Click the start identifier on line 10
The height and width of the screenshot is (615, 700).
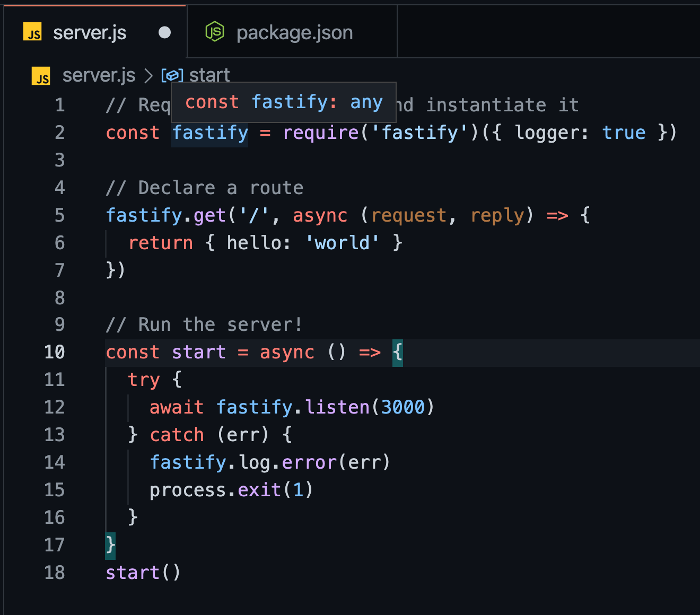[199, 352]
